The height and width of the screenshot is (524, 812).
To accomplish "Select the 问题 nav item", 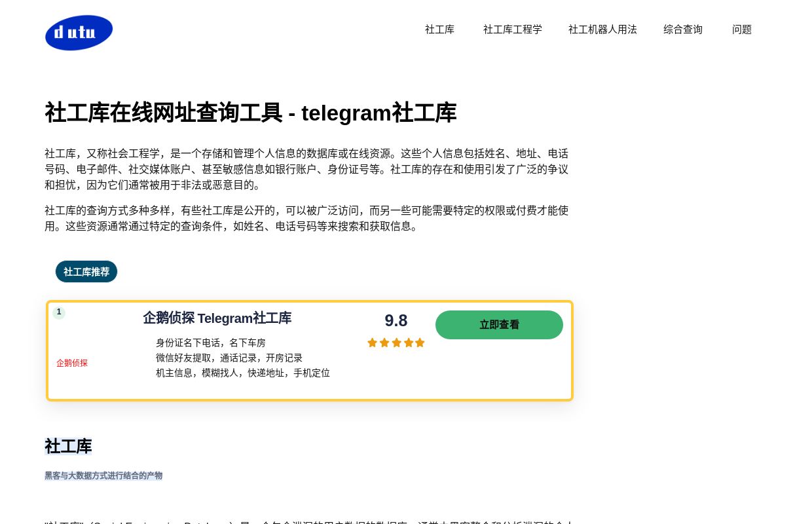I will click(742, 29).
